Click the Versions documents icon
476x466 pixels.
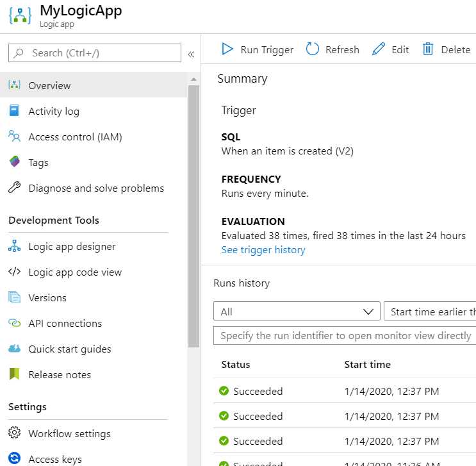14,297
